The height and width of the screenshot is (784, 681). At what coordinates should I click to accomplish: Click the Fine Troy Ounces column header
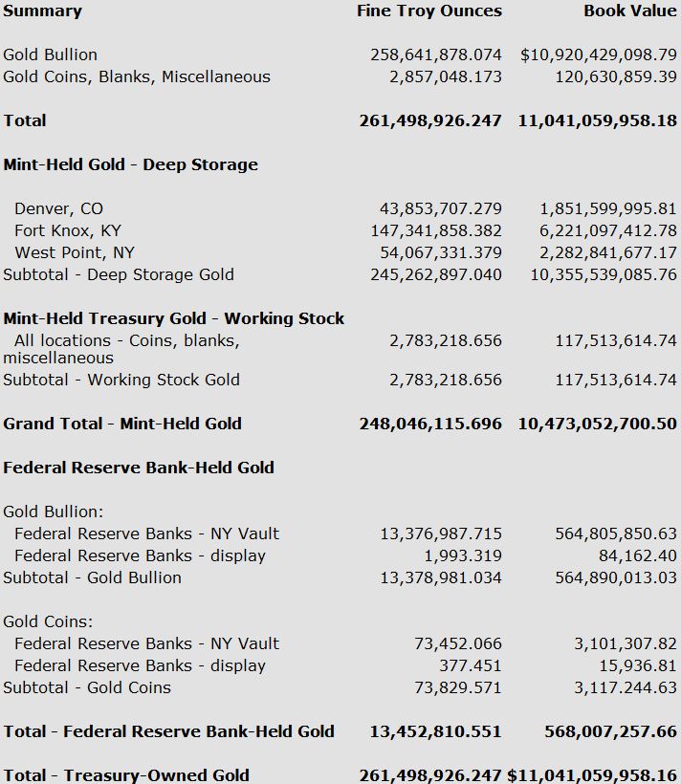428,11
